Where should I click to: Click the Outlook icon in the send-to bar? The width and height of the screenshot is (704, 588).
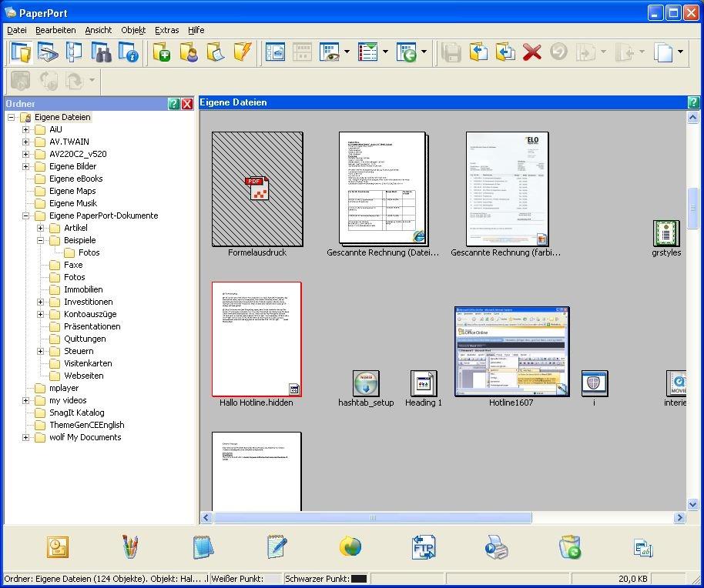pos(58,547)
